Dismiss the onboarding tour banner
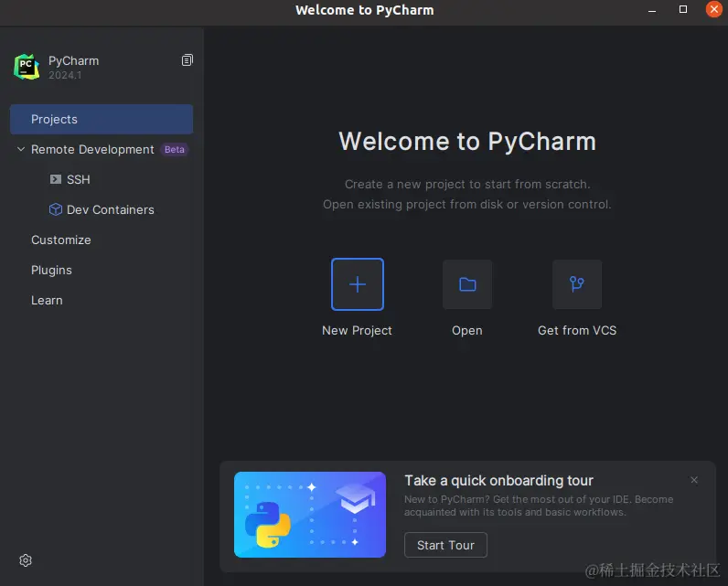This screenshot has width=728, height=586. coord(694,480)
